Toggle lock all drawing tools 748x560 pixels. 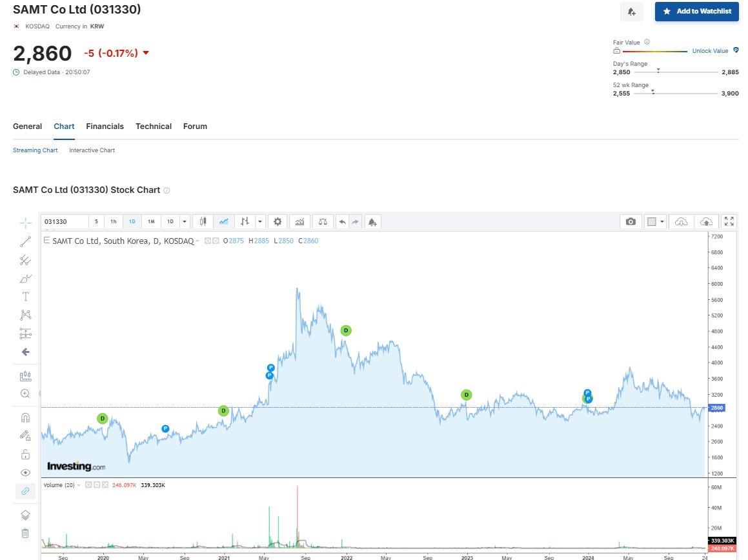25,454
